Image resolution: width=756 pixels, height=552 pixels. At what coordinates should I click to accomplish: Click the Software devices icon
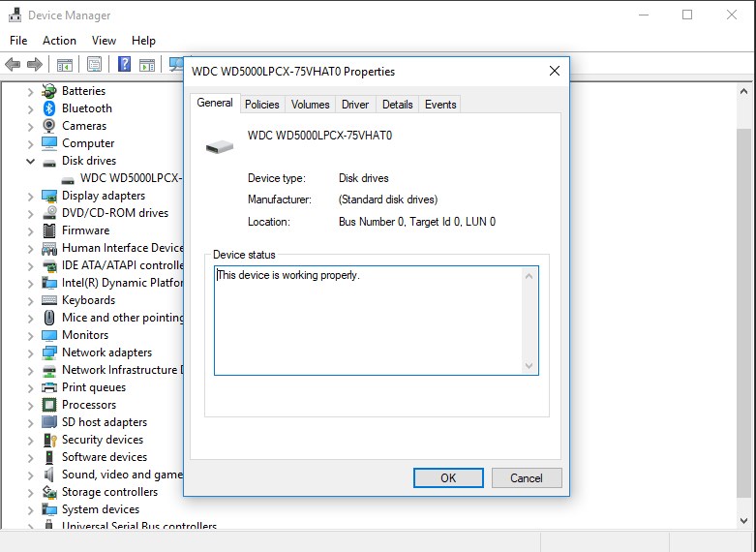tap(49, 457)
